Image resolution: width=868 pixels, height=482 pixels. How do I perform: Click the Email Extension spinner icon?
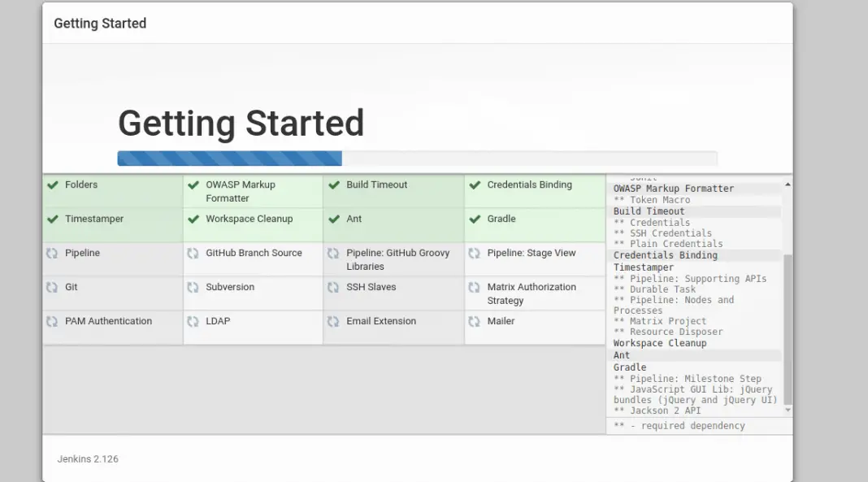(x=334, y=321)
